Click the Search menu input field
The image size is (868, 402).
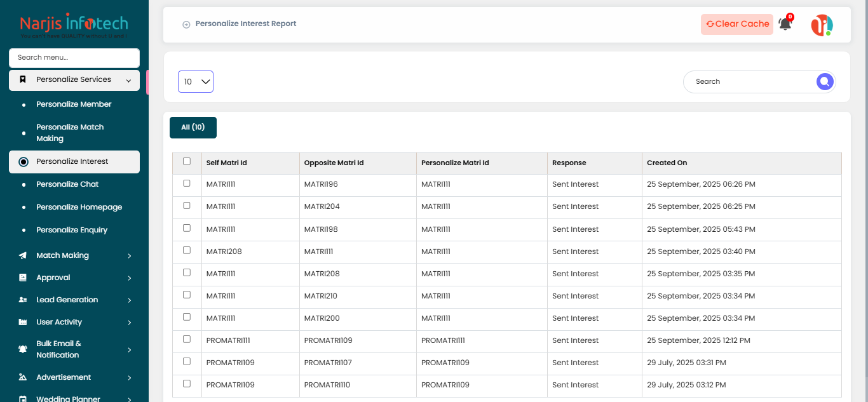(74, 57)
